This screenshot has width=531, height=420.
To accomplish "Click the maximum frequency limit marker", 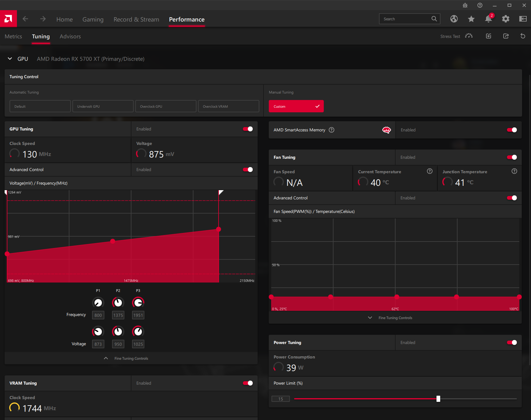I will point(220,192).
